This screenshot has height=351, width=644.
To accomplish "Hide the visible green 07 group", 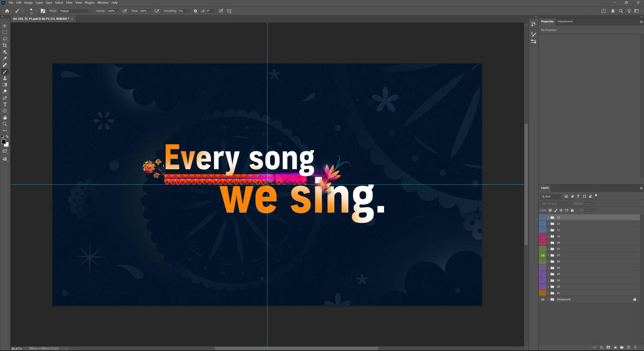I will [x=543, y=255].
